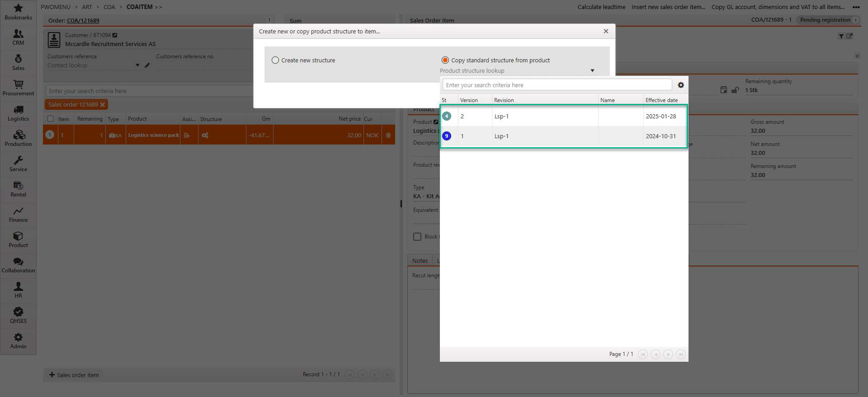Click Calculate leadtime in top menu
868x397 pixels.
pyautogui.click(x=601, y=7)
